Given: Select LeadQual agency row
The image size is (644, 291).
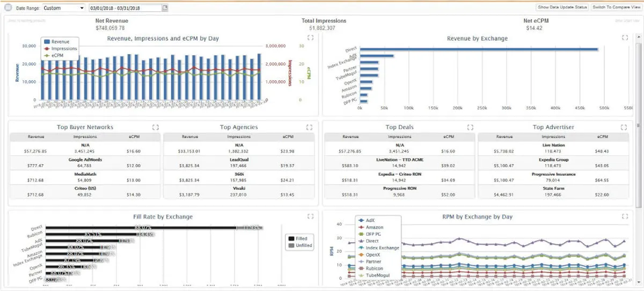Looking at the screenshot, I should (239, 163).
